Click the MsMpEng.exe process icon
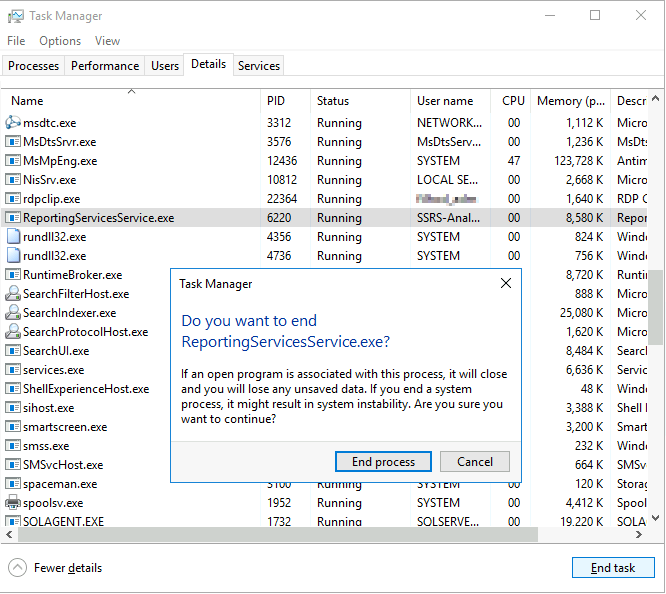This screenshot has width=666, height=594. click(x=13, y=161)
